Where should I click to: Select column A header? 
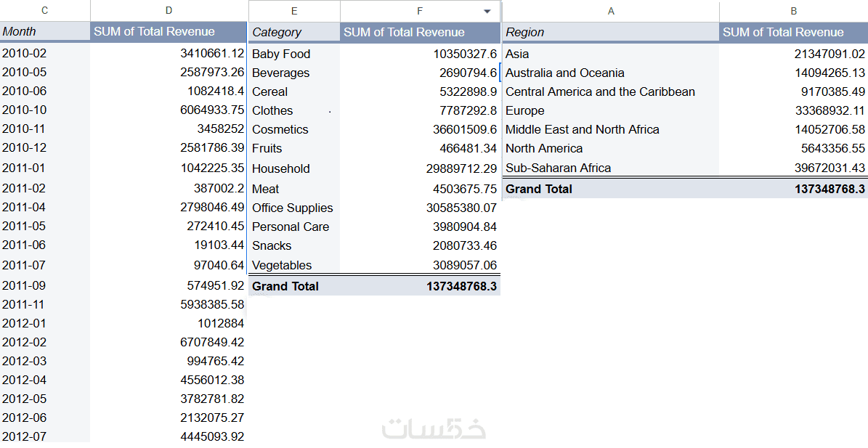tap(611, 11)
